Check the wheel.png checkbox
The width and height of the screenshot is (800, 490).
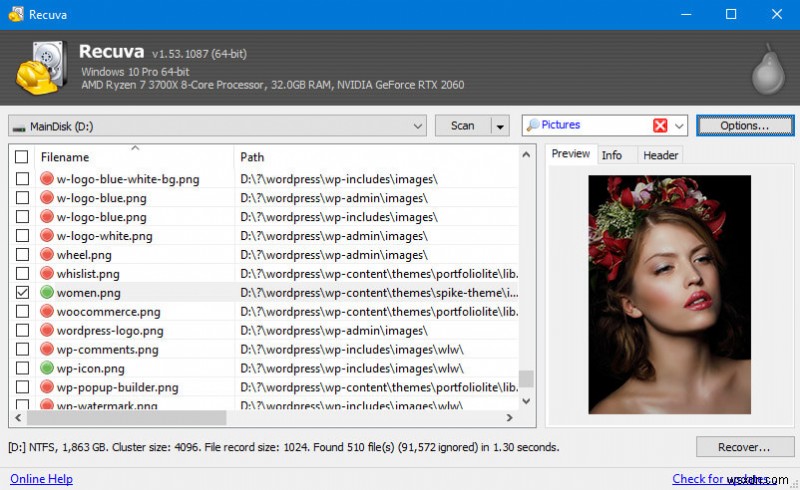[22, 254]
